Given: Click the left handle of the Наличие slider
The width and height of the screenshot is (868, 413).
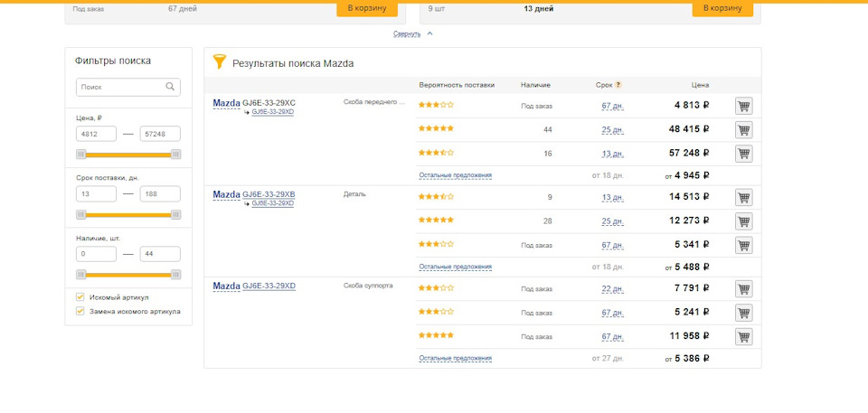Looking at the screenshot, I should click(x=81, y=275).
